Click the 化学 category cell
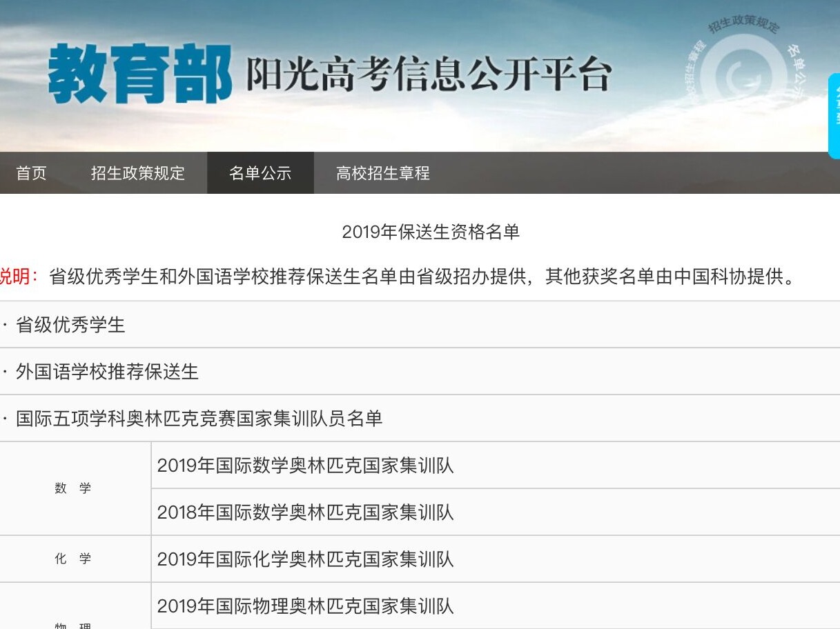This screenshot has width=840, height=629. 75,559
